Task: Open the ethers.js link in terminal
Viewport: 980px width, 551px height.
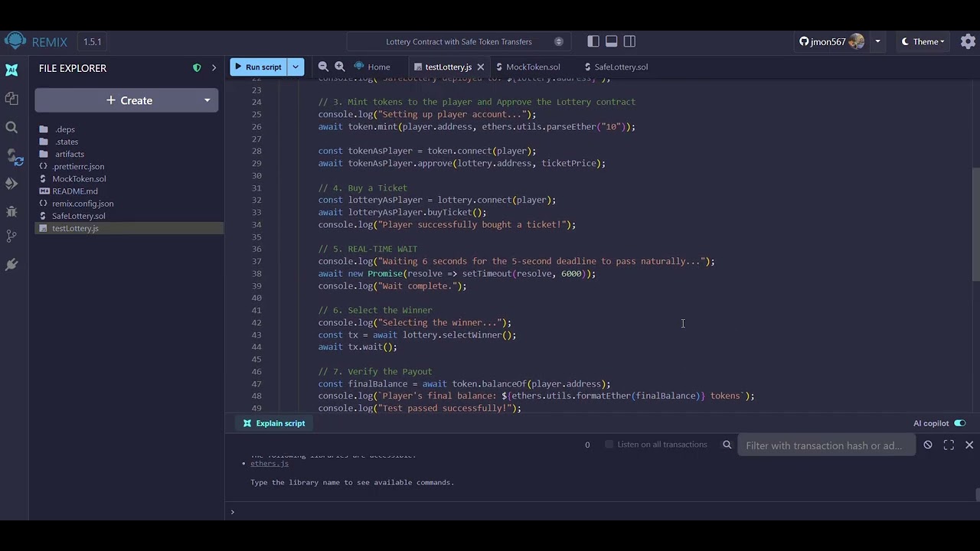Action: coord(269,463)
